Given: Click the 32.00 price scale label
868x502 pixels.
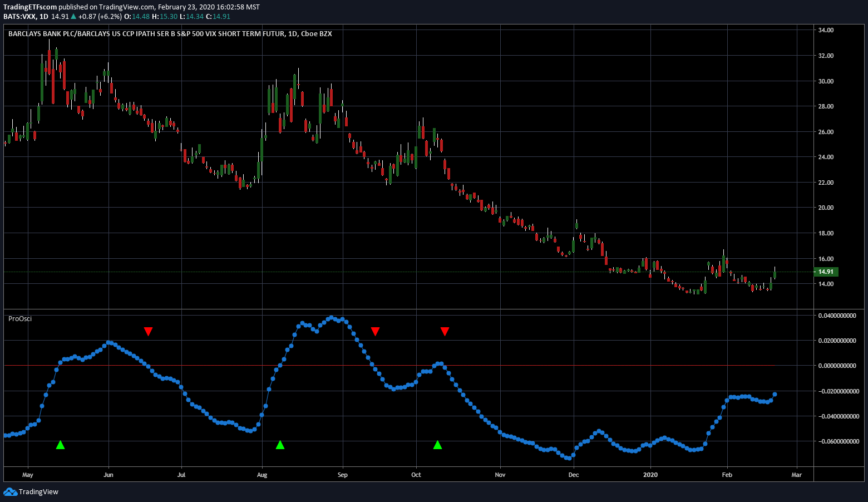Looking at the screenshot, I should pos(826,56).
